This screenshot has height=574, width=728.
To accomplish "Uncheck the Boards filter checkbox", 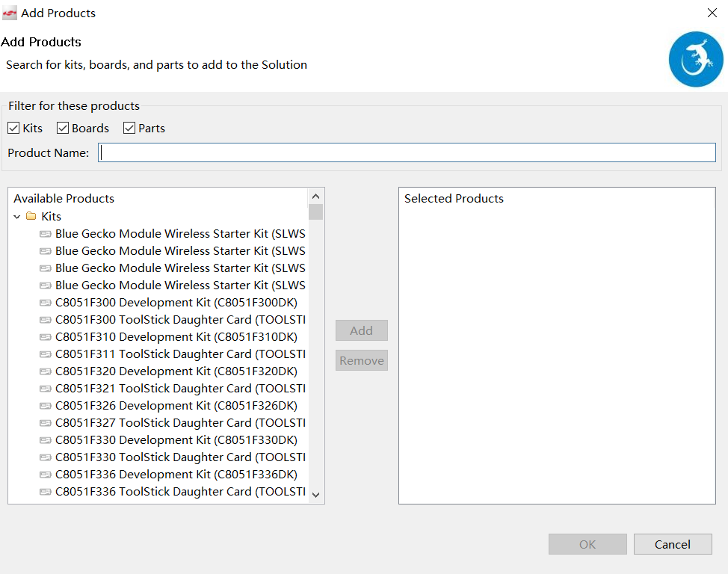I will (63, 128).
